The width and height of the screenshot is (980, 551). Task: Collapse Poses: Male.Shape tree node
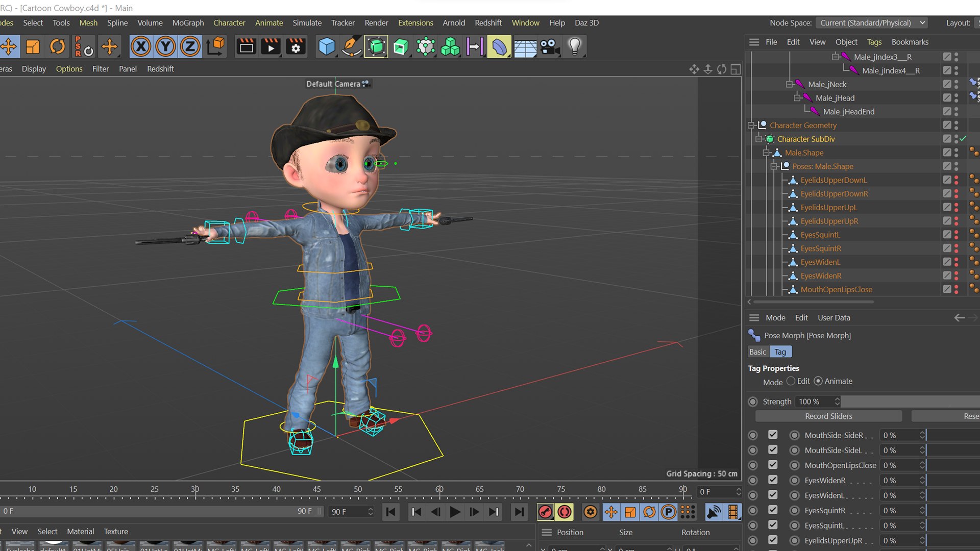774,167
